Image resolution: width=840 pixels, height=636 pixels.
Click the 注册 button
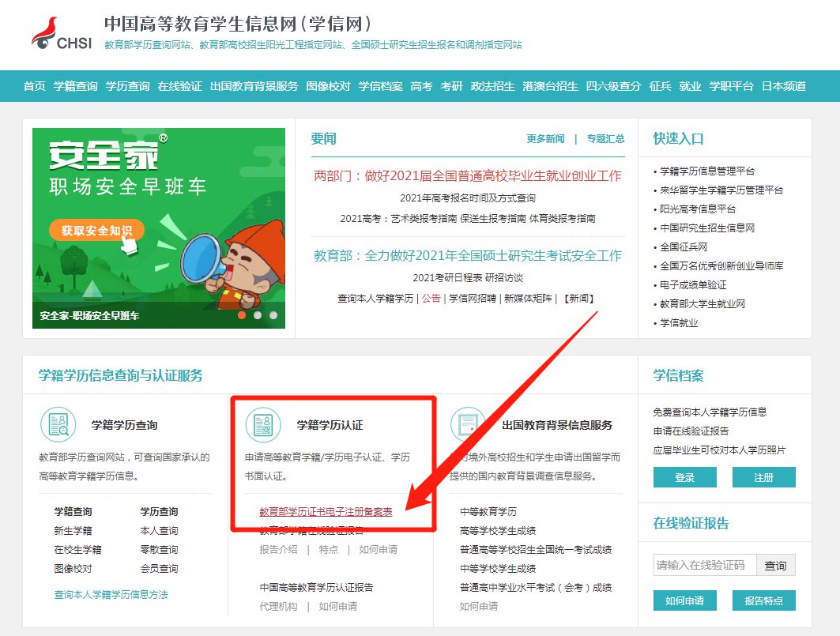click(x=763, y=477)
